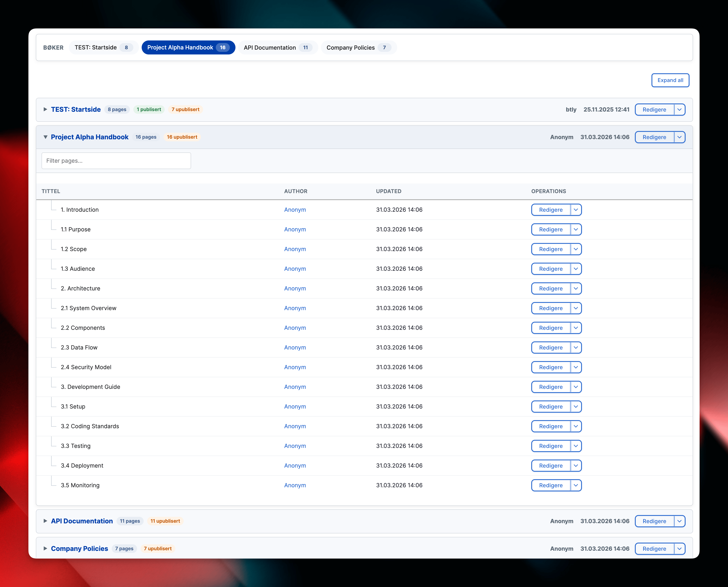Click Redigere in 2. Architecture row
The height and width of the screenshot is (587, 728).
coord(550,288)
